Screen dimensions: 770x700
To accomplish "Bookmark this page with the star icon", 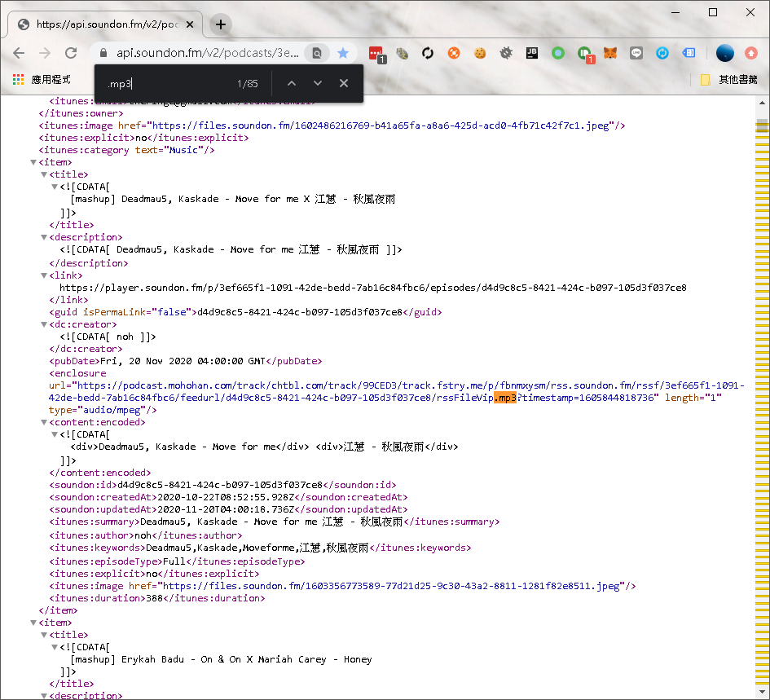I will pos(343,53).
